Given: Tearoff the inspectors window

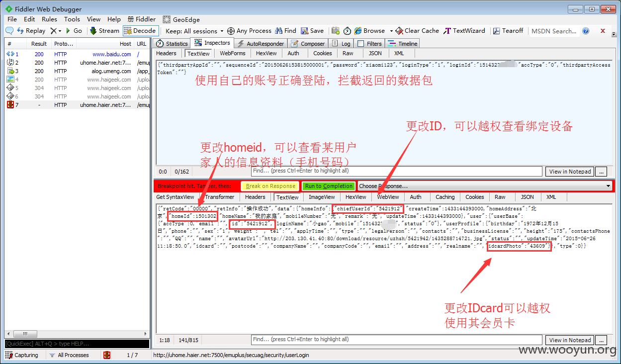Looking at the screenshot, I should 508,31.
